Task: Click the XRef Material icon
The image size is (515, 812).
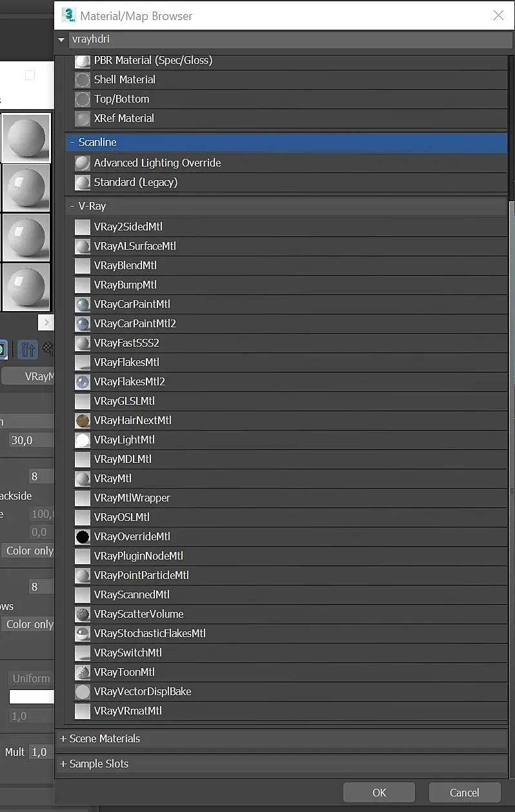Action: [83, 118]
